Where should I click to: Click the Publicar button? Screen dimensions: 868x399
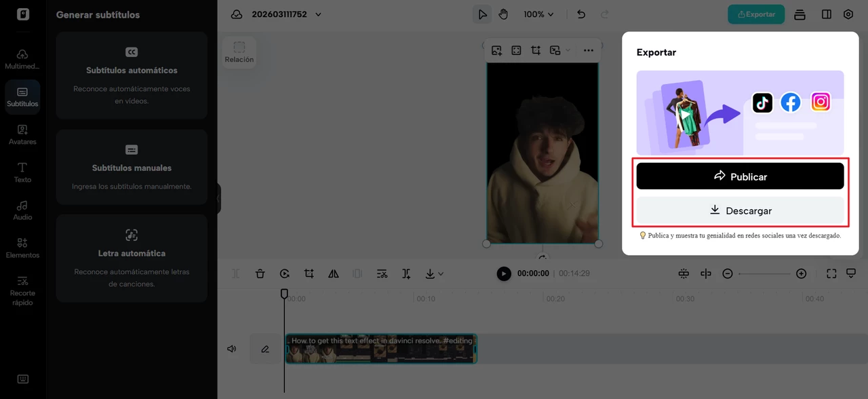click(x=740, y=176)
